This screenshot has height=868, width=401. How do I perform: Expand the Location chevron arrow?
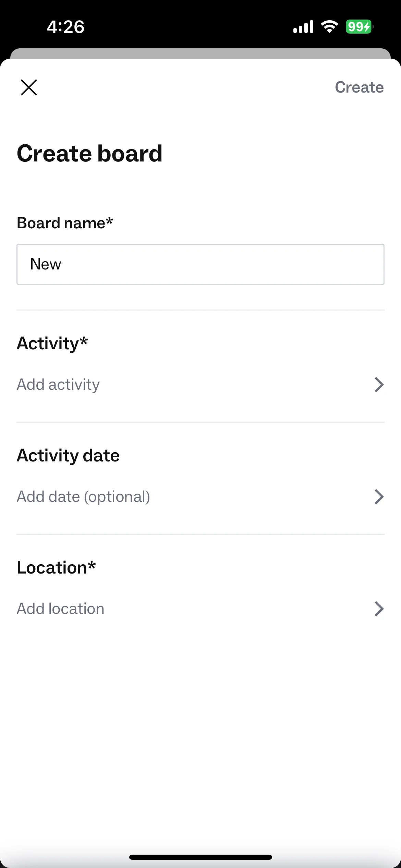pyautogui.click(x=379, y=609)
